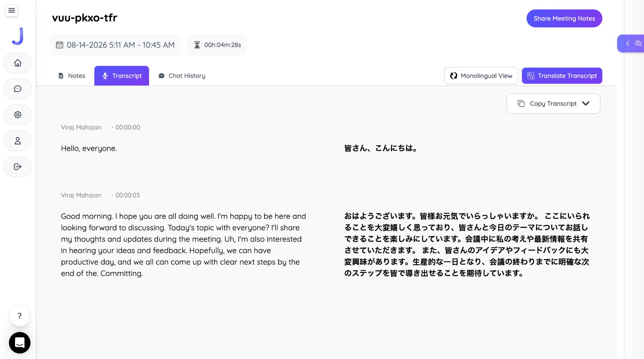Click the bubble icon on Chat History tab

click(x=161, y=76)
